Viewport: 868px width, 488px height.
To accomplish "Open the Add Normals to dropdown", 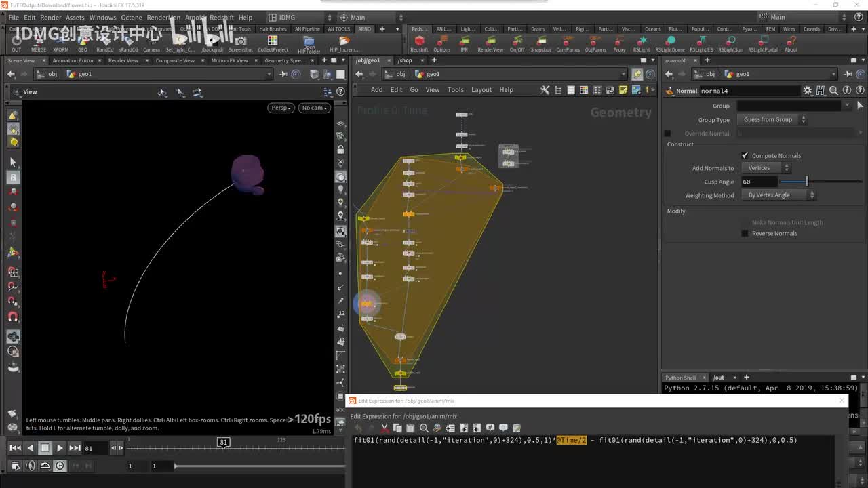I will click(766, 168).
